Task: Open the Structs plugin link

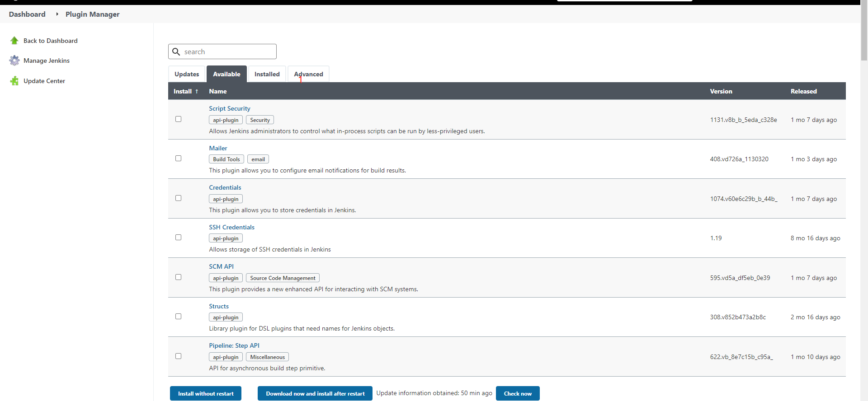Action: 219,306
